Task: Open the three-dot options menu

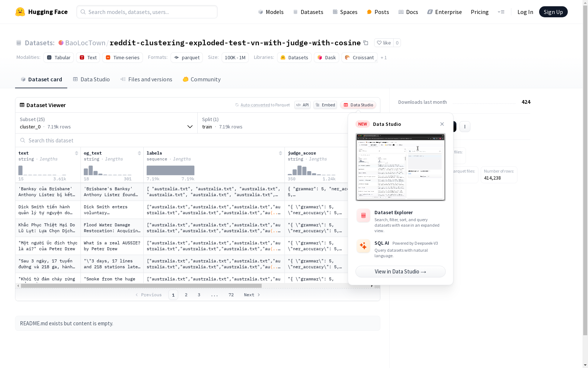Action: [x=465, y=127]
